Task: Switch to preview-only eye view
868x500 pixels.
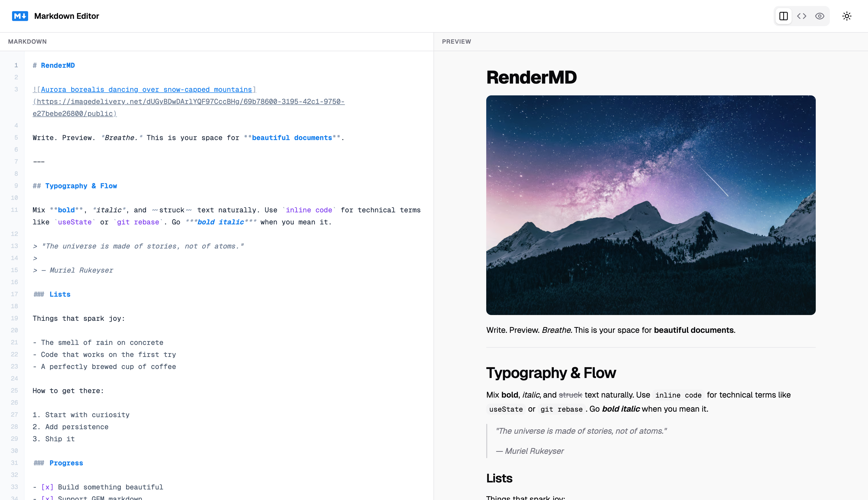Action: (x=820, y=16)
